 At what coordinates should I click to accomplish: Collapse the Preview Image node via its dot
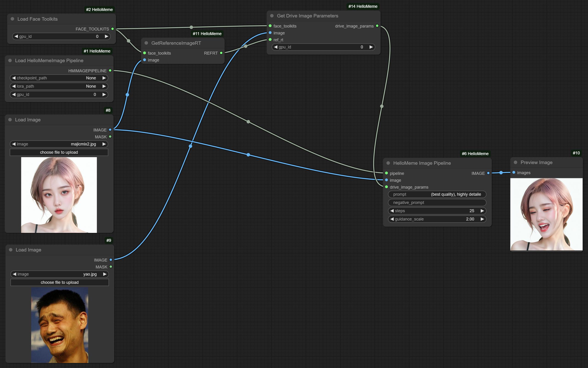[x=516, y=162]
